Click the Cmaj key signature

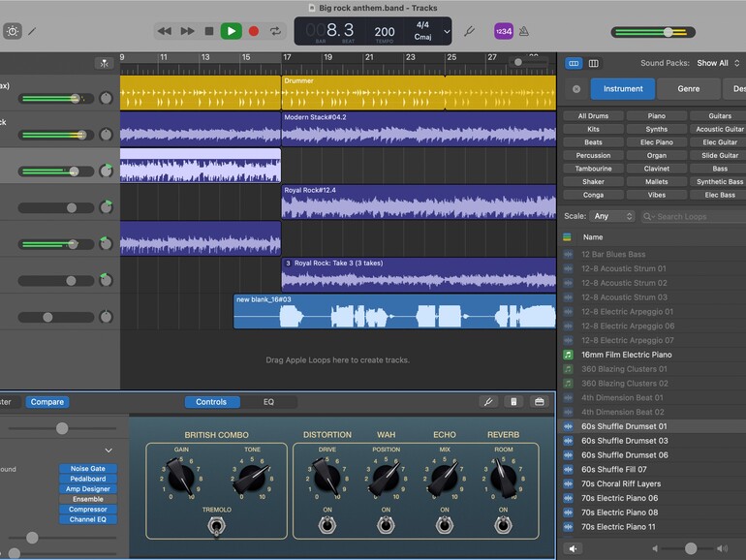click(x=422, y=37)
